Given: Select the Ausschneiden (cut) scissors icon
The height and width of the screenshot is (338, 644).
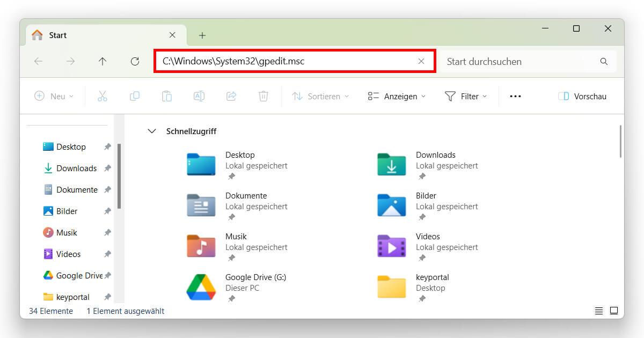Looking at the screenshot, I should 103,96.
